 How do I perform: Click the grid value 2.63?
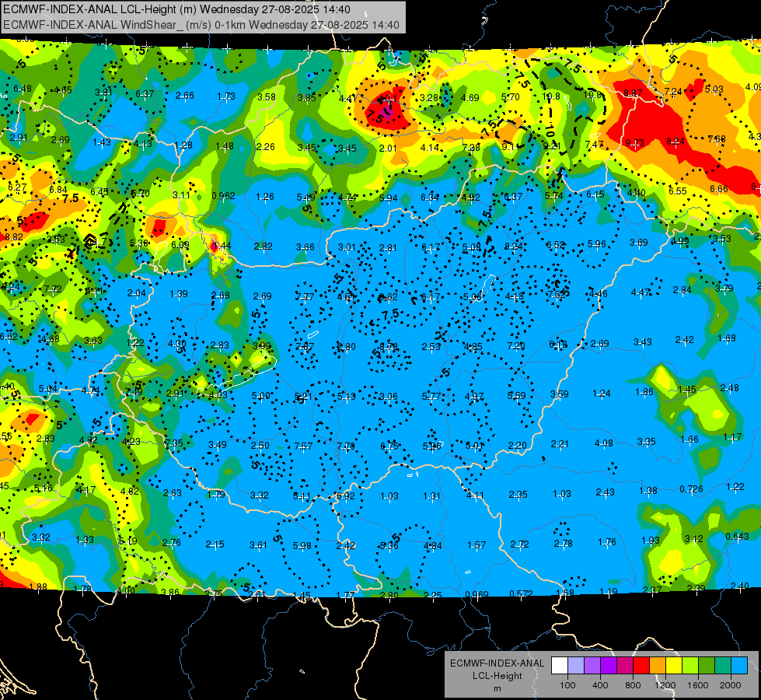point(173,492)
